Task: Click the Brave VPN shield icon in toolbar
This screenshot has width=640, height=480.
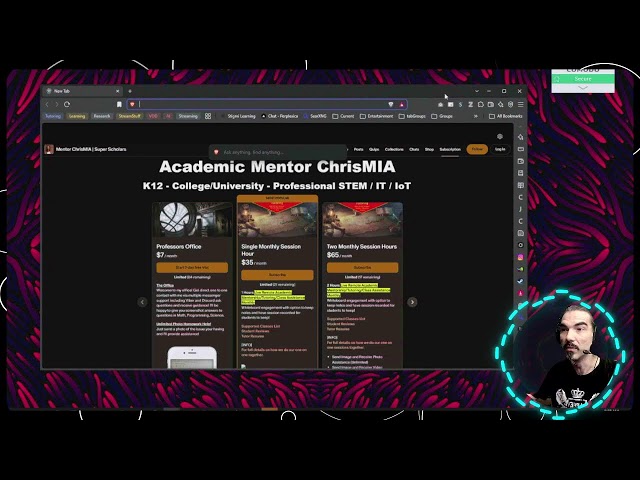Action: coord(510,104)
